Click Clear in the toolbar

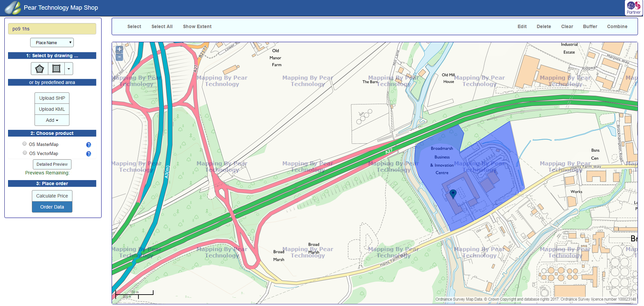coord(567,27)
